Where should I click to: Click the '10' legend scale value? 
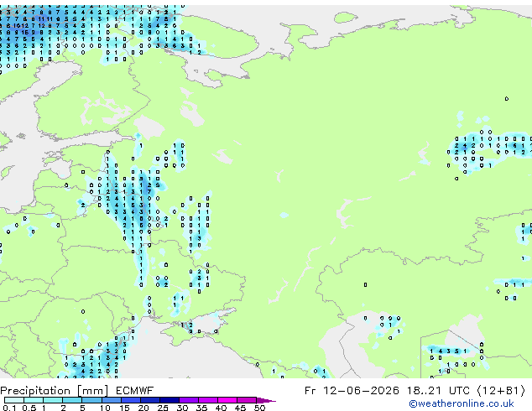[x=105, y=408]
